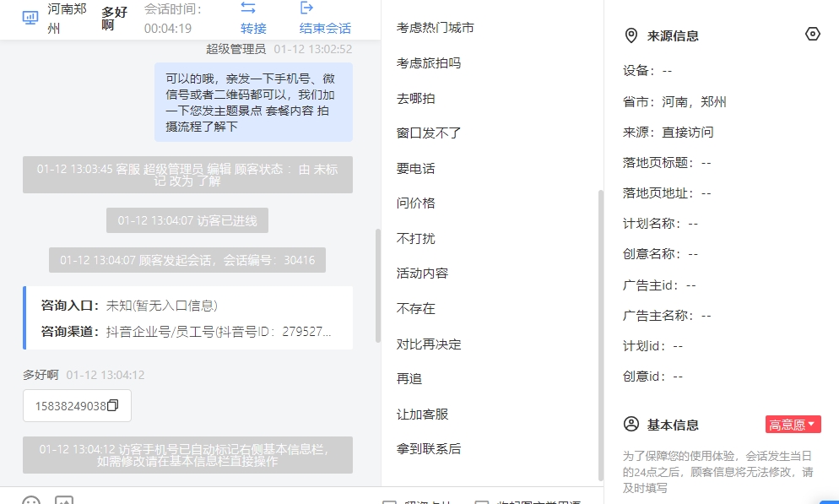Pick the 活动内容 quick reply

tap(422, 274)
